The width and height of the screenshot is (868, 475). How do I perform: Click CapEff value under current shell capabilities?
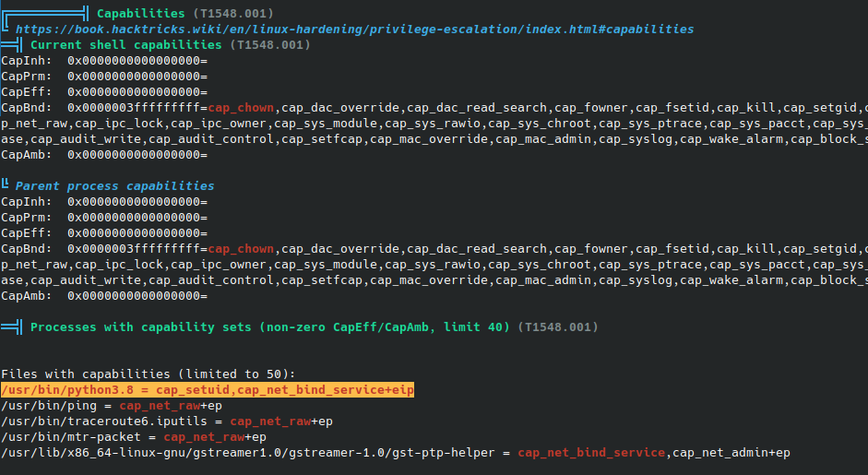[x=137, y=91]
